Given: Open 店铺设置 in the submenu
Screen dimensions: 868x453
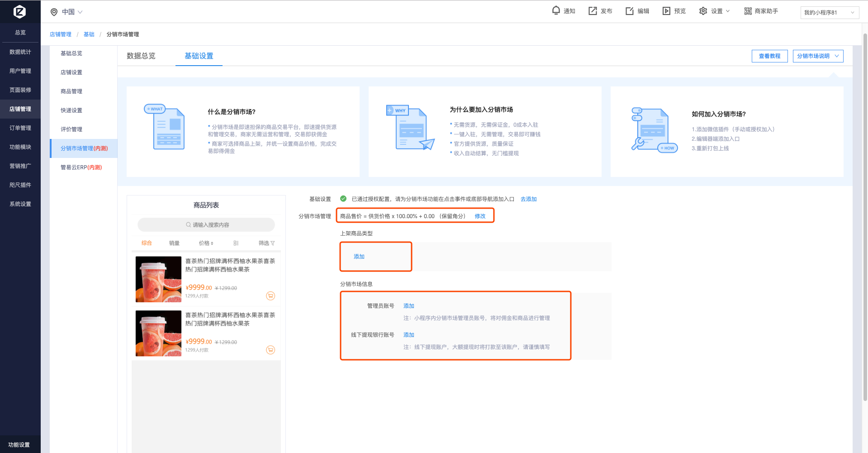Looking at the screenshot, I should 71,72.
